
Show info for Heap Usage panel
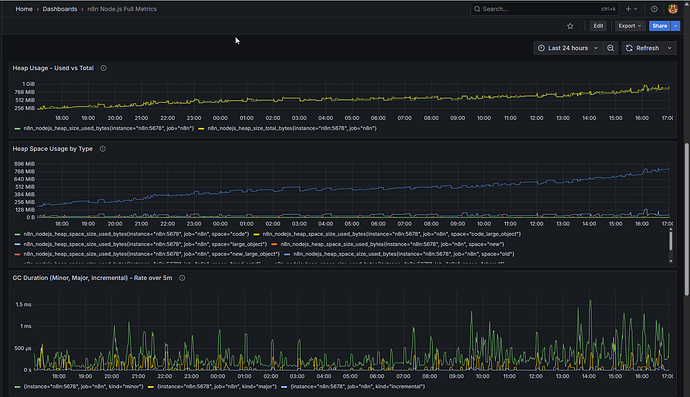[103, 68]
